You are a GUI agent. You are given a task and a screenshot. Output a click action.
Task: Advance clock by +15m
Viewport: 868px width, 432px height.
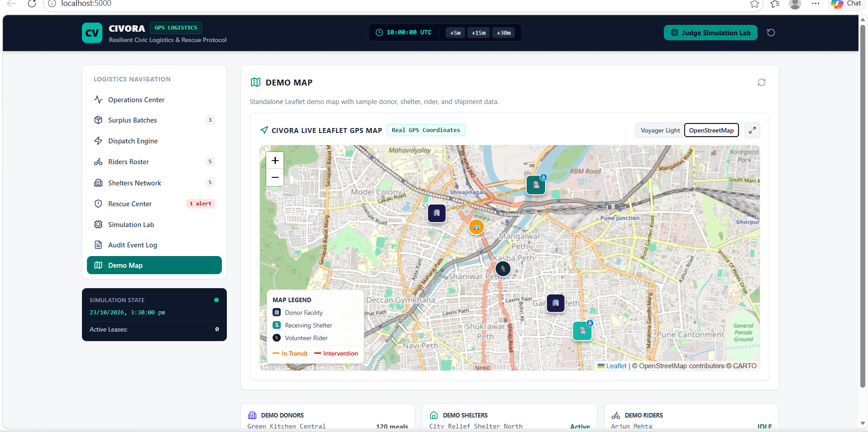479,33
